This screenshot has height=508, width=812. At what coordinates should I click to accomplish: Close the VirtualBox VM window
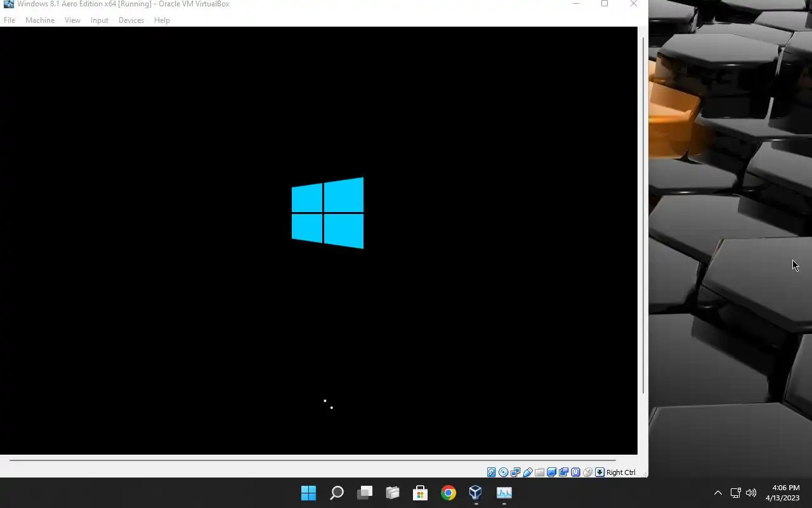[634, 4]
